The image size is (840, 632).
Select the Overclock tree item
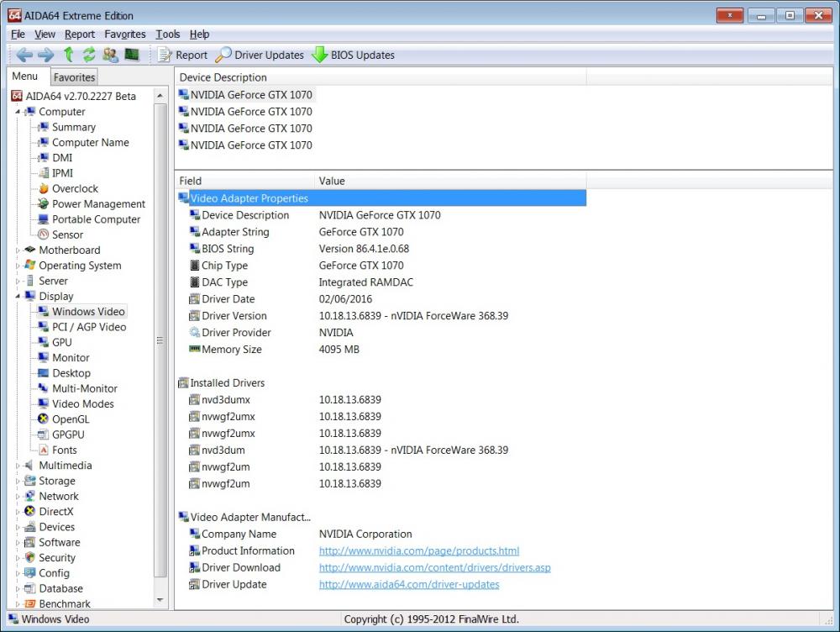pyautogui.click(x=75, y=189)
